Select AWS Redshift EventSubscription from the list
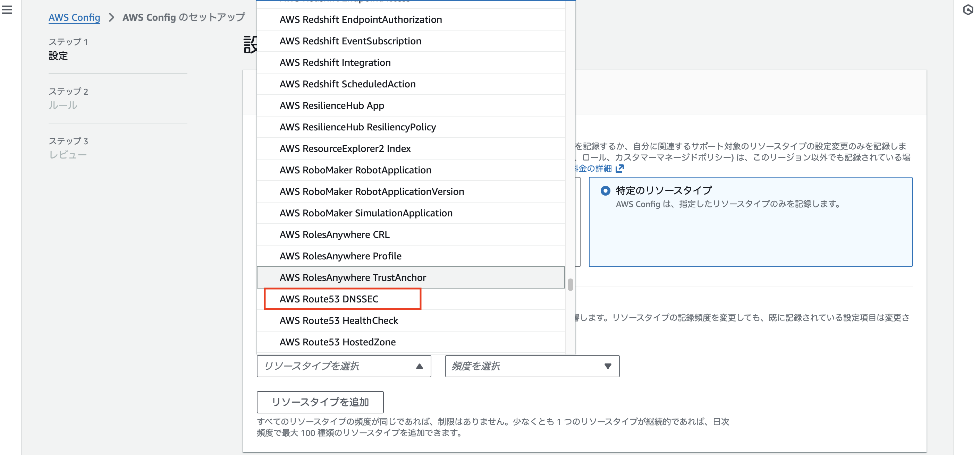Screen dimensions: 980x455 (350, 41)
